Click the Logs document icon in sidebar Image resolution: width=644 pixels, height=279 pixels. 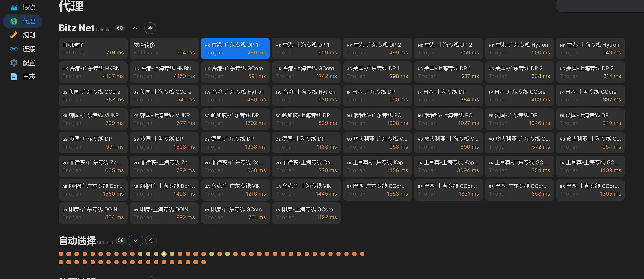pos(14,77)
